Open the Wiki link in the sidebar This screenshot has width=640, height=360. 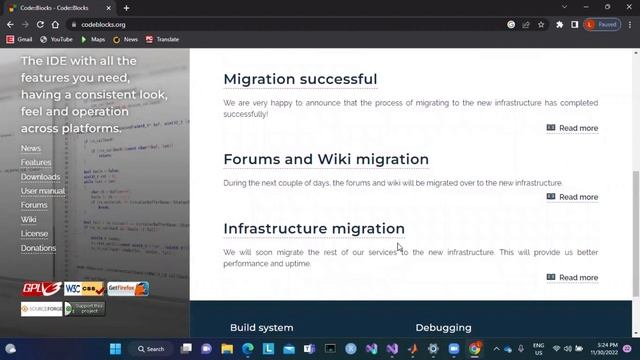[29, 219]
